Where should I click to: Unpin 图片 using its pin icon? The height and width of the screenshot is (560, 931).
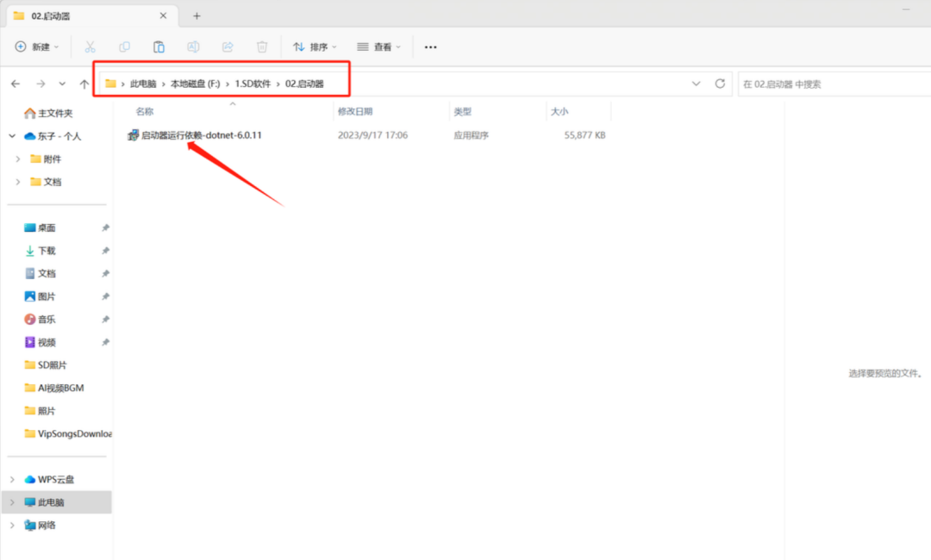pos(105,296)
